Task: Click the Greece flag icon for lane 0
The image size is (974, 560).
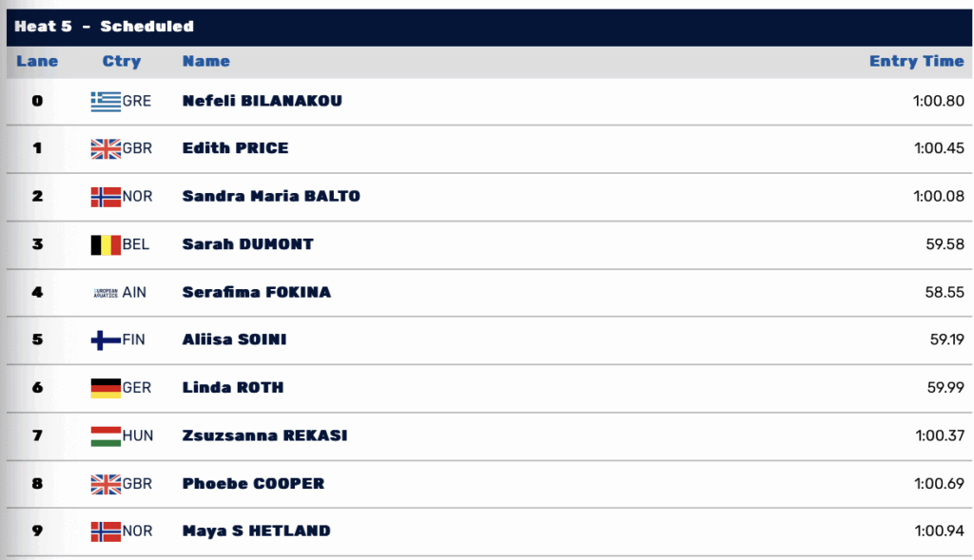Action: click(x=106, y=101)
